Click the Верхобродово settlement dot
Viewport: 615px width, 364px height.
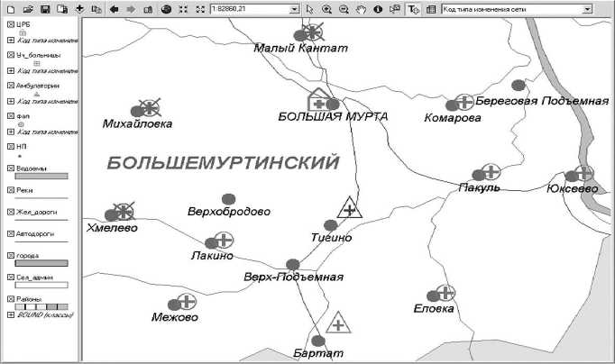[x=229, y=199]
